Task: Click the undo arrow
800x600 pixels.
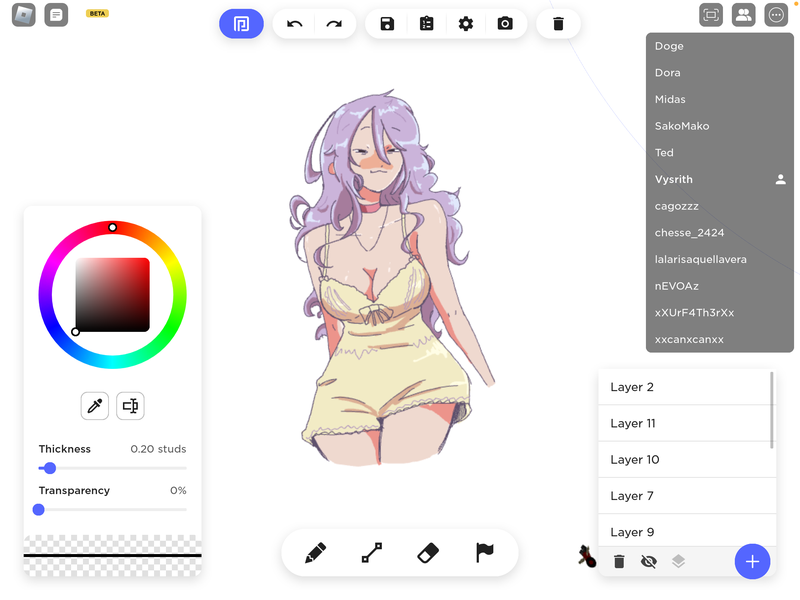Action: point(294,24)
